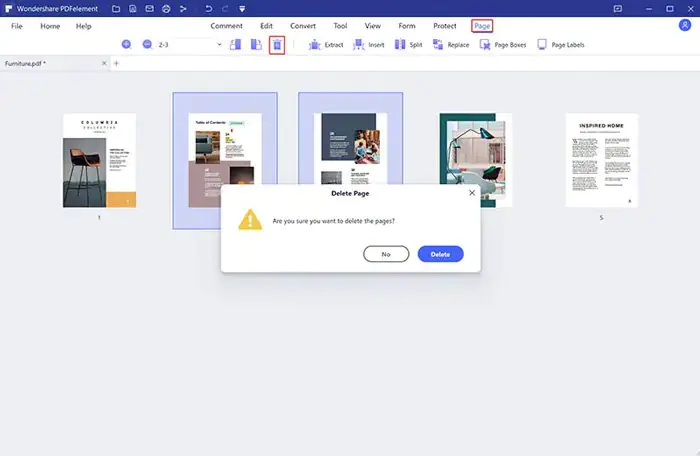The image size is (700, 456).
Task: Close the Delete Page dialog
Action: pos(471,192)
